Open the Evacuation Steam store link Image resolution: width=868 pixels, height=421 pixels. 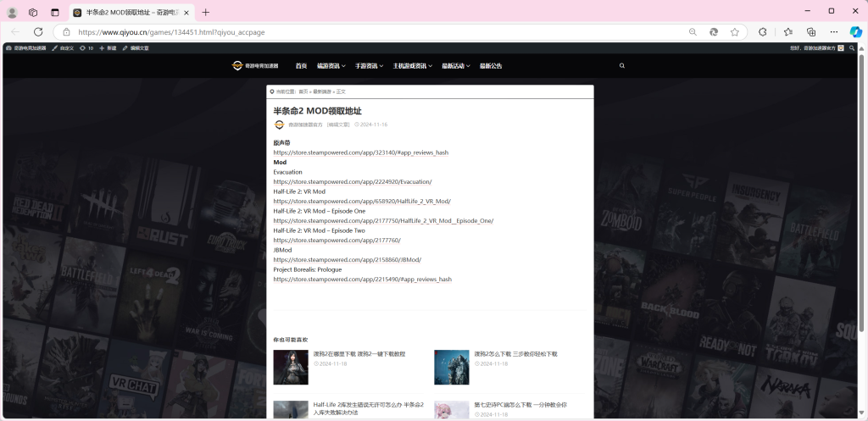pyautogui.click(x=353, y=182)
